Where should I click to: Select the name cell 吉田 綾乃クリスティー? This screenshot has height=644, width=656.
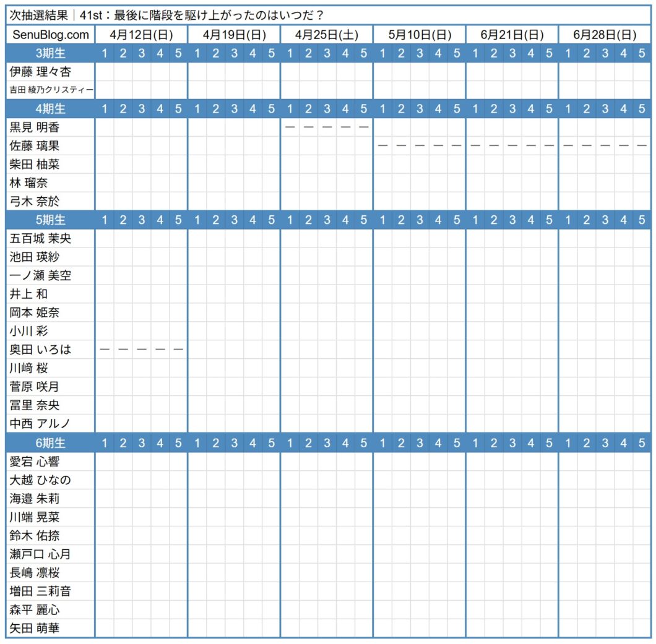coord(49,90)
